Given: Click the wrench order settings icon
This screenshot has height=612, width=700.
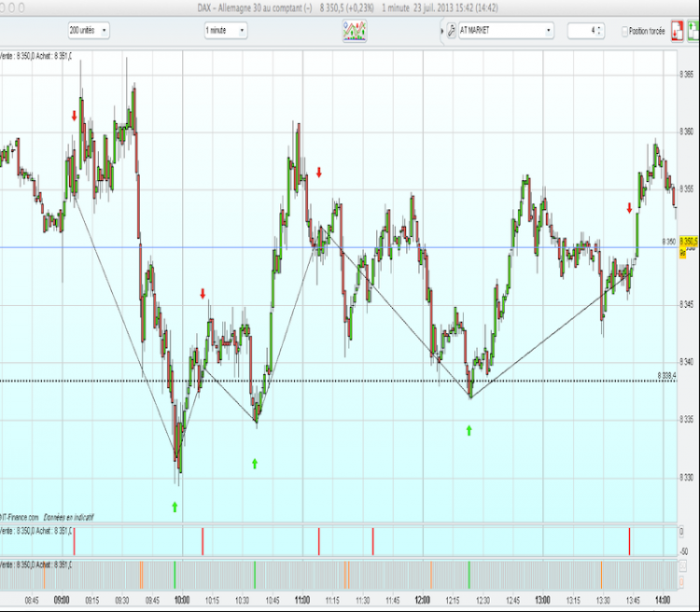Looking at the screenshot, I should [x=452, y=31].
